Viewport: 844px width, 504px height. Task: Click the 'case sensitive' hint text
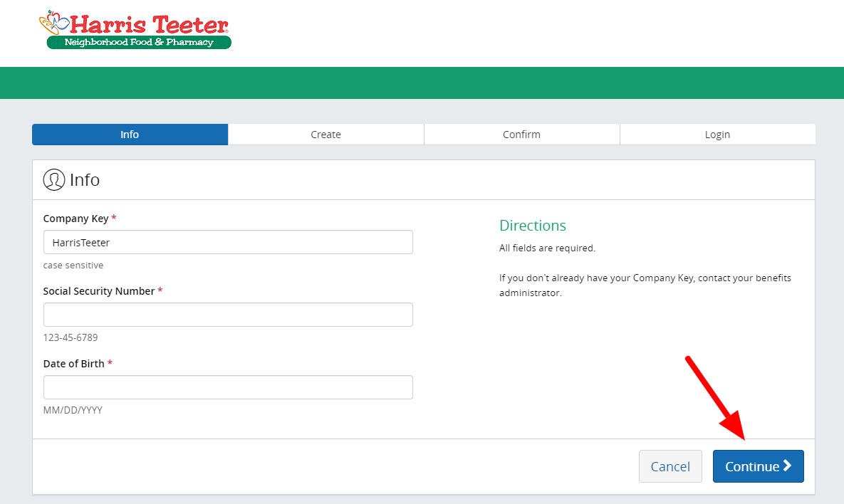click(73, 266)
